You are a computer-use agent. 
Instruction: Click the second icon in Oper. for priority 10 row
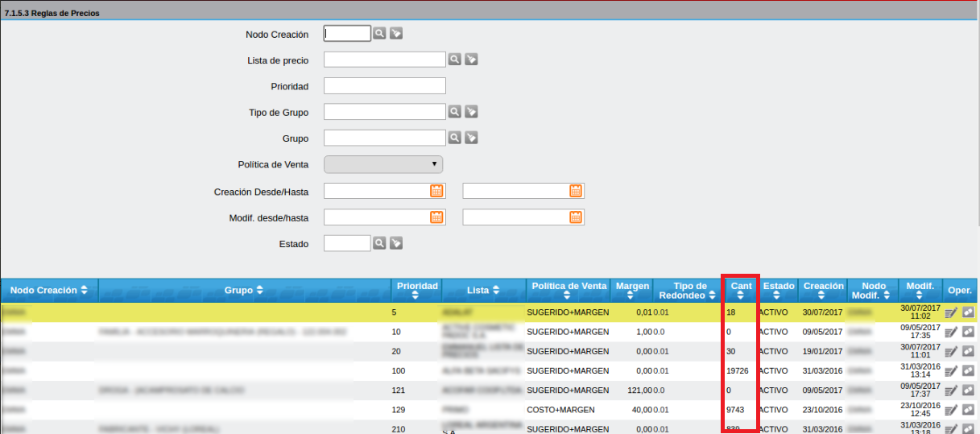(968, 332)
